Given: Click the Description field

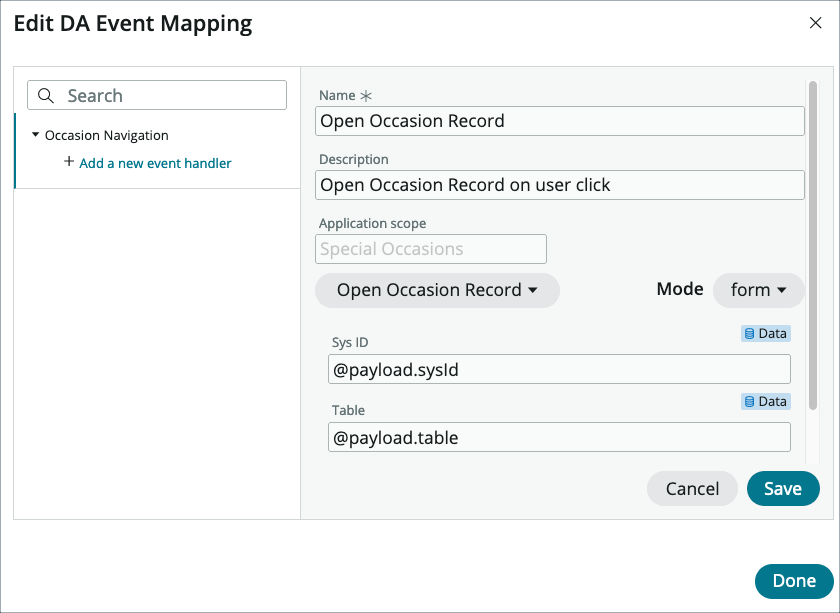Looking at the screenshot, I should [559, 185].
